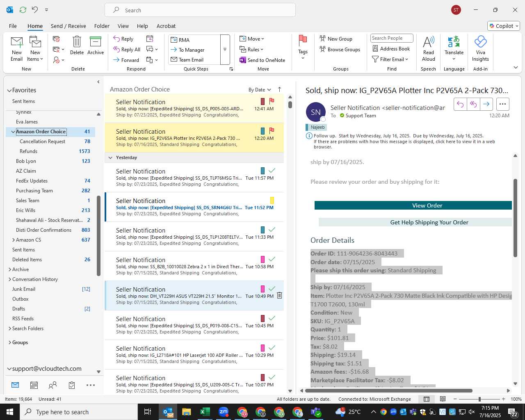Click yellow category swatch on Tue 11:52 PM message
The height and width of the screenshot is (420, 525).
click(x=272, y=200)
